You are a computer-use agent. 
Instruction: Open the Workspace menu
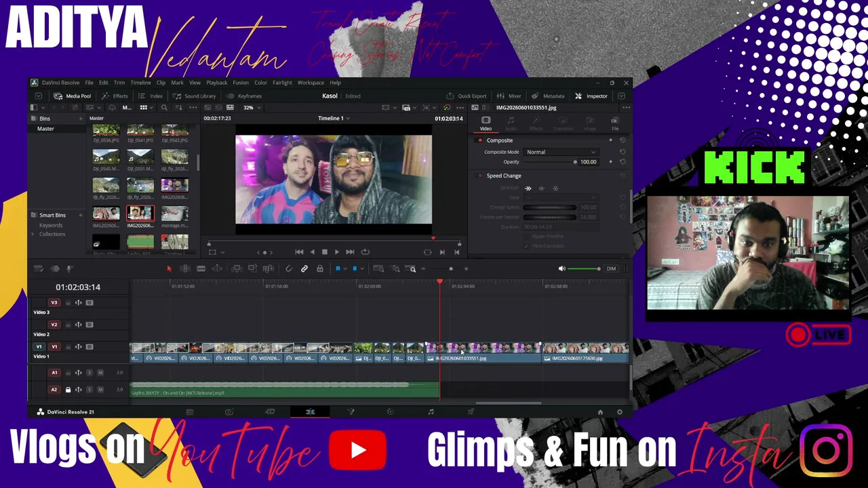[311, 83]
